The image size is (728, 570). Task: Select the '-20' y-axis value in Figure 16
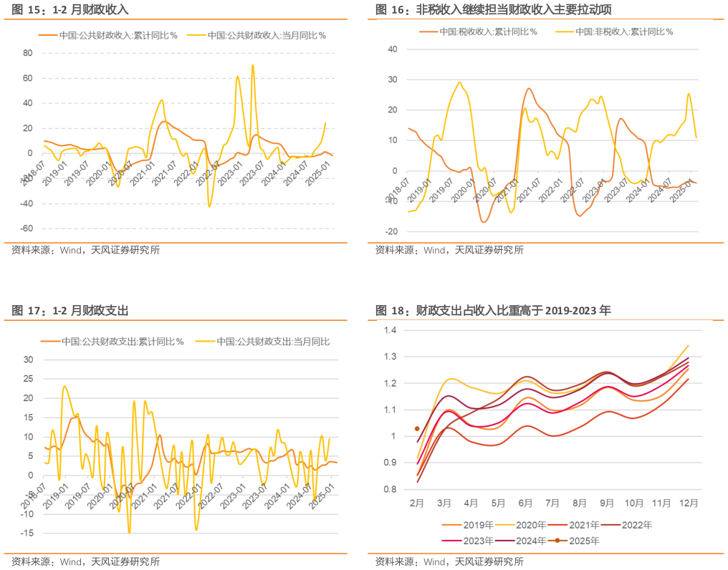point(391,231)
